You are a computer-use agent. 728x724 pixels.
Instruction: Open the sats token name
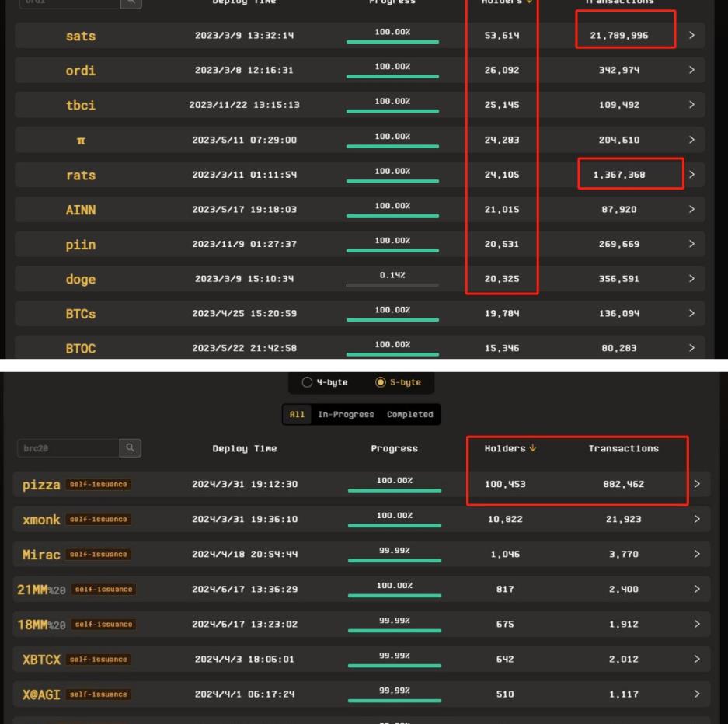point(81,36)
